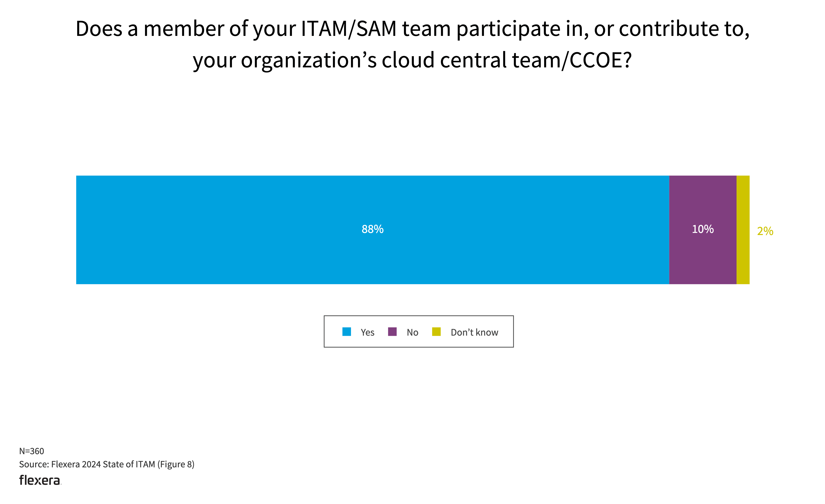
Task: Click the chart title's first line
Action: point(412,29)
